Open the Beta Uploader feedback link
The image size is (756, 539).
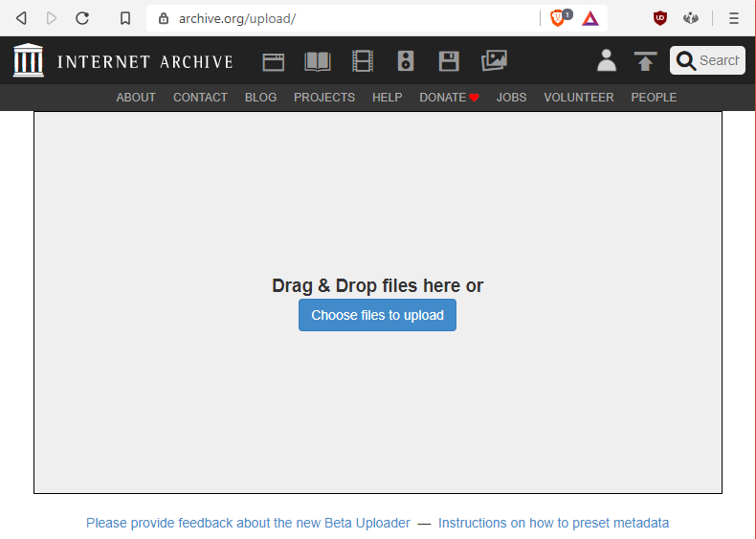pos(248,523)
